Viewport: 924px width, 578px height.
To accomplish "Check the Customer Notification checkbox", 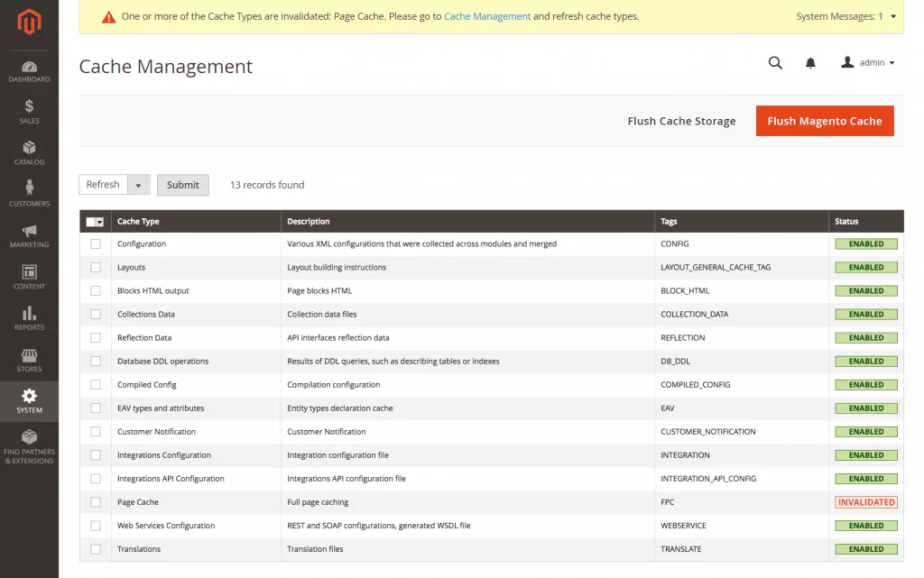I will pos(96,432).
